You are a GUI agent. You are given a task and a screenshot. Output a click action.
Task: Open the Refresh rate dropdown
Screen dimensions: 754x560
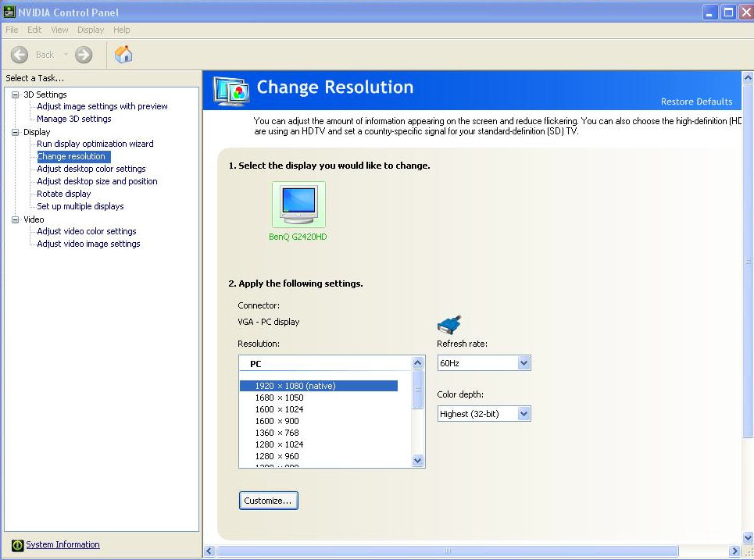pyautogui.click(x=524, y=363)
